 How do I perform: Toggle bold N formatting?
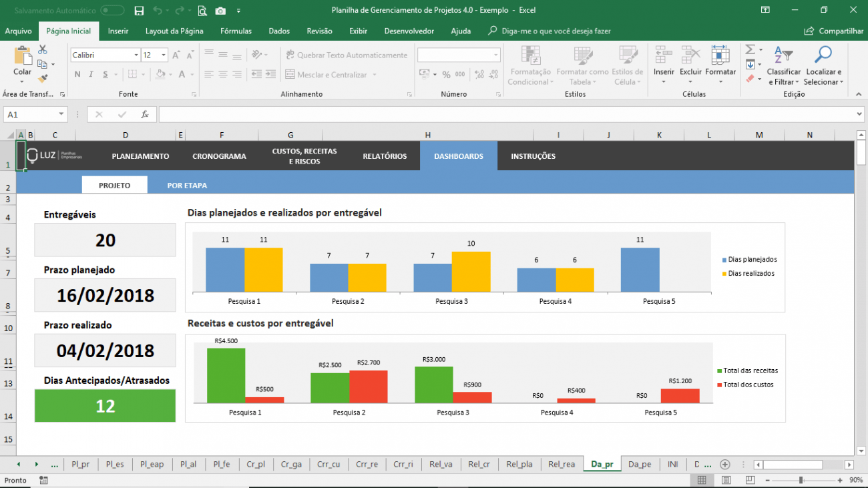coord(77,75)
